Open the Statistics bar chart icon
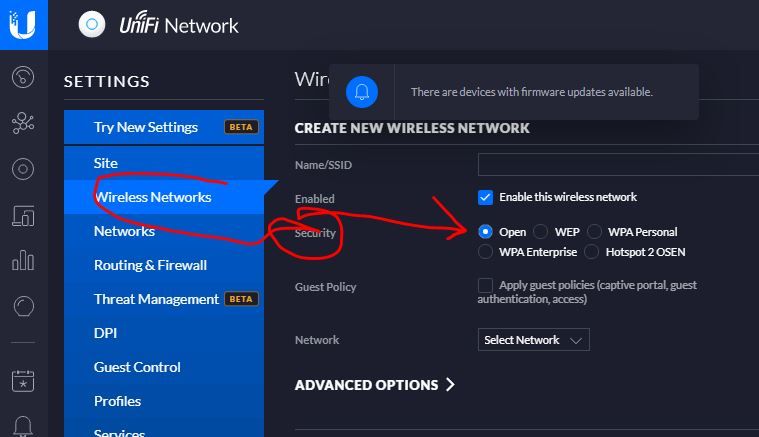 (23, 261)
